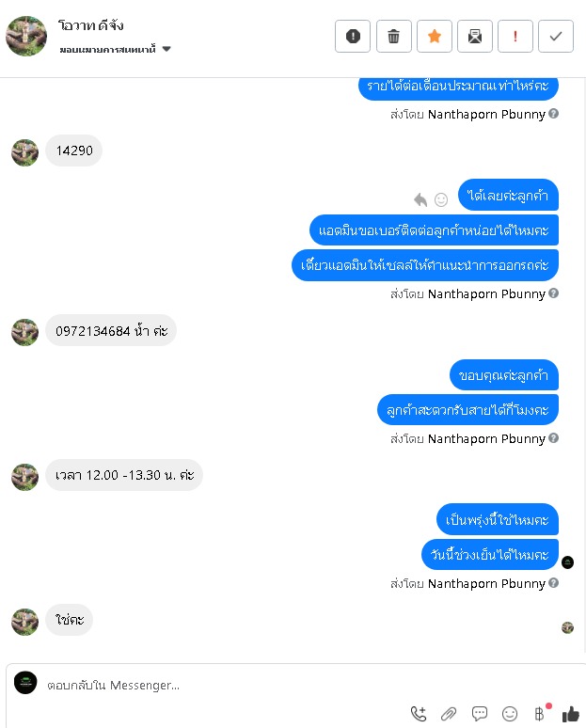Click help icon next to first Nanthaporn Pbunny
Viewport: 586px width, 728px height.
(x=553, y=114)
